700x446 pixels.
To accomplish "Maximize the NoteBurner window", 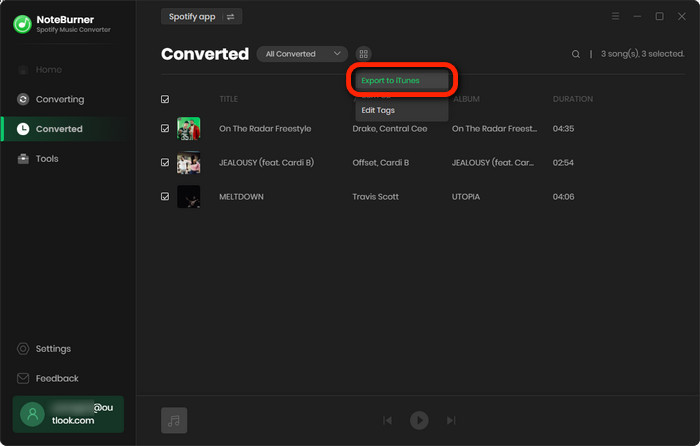I will pos(659,17).
